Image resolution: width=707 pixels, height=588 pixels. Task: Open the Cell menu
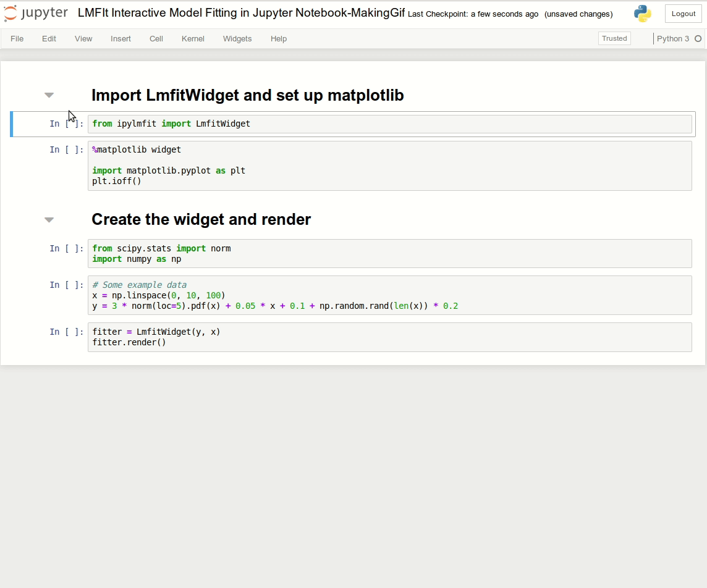(156, 39)
